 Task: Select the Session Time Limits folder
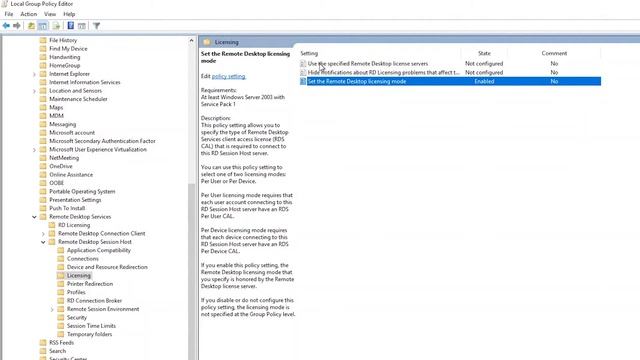click(91, 326)
